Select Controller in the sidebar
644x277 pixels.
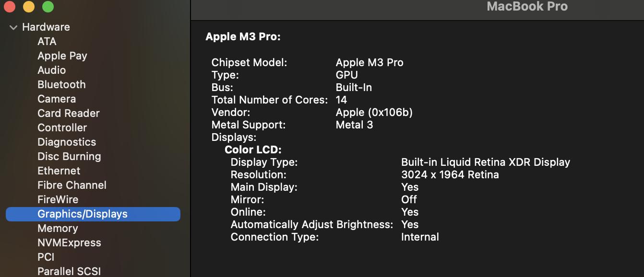point(62,127)
